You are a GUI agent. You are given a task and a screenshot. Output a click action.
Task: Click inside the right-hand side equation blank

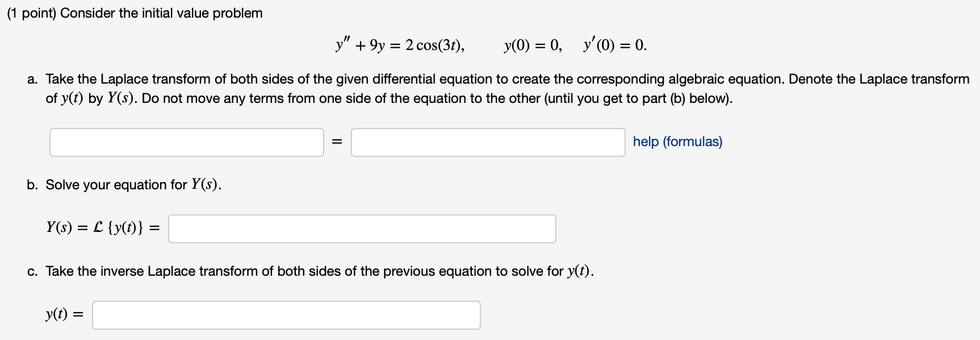[487, 142]
